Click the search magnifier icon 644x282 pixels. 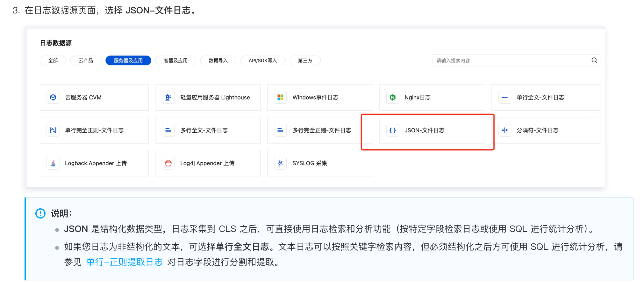coord(594,60)
